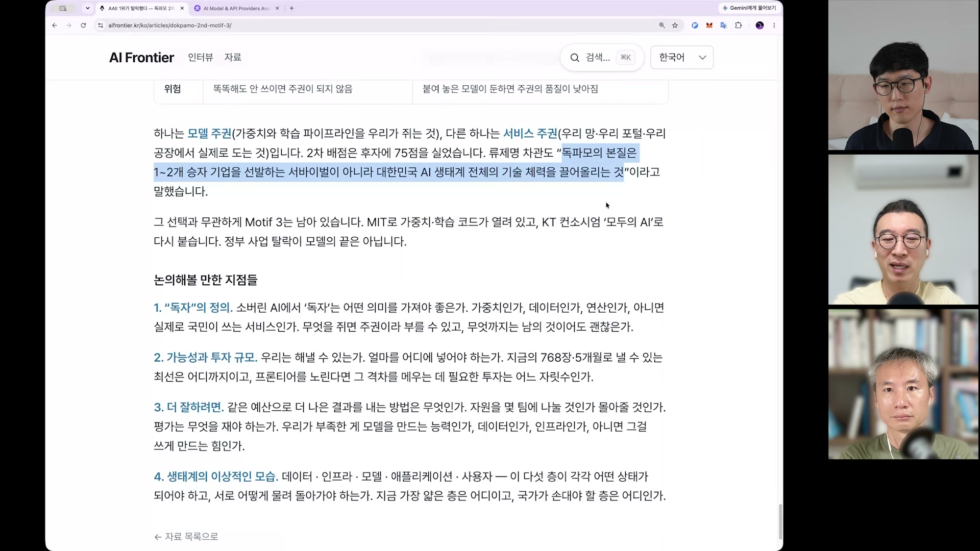
Task: Click the 검색 search box
Action: pyautogui.click(x=602, y=58)
